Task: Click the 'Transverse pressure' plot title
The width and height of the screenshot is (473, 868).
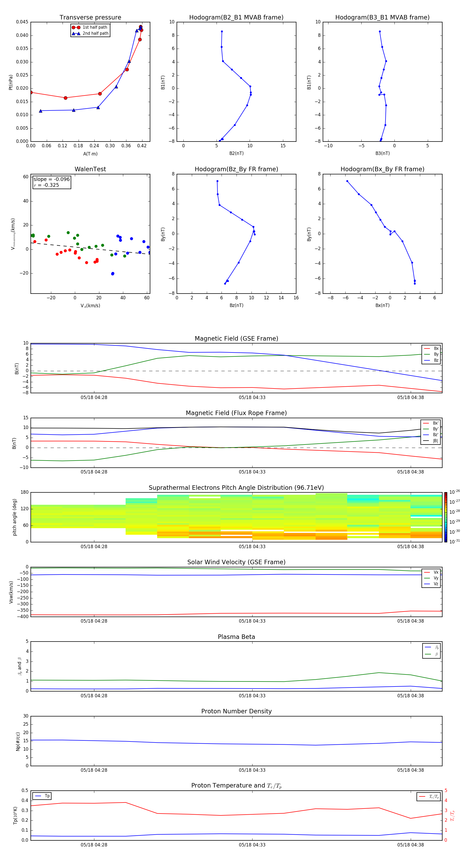Action: [90, 17]
